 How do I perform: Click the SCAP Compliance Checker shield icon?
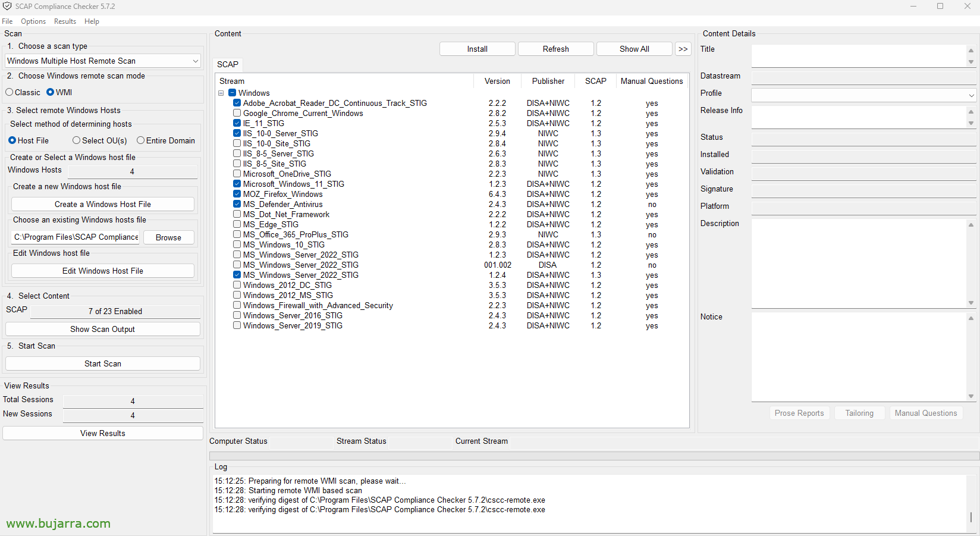7,6
